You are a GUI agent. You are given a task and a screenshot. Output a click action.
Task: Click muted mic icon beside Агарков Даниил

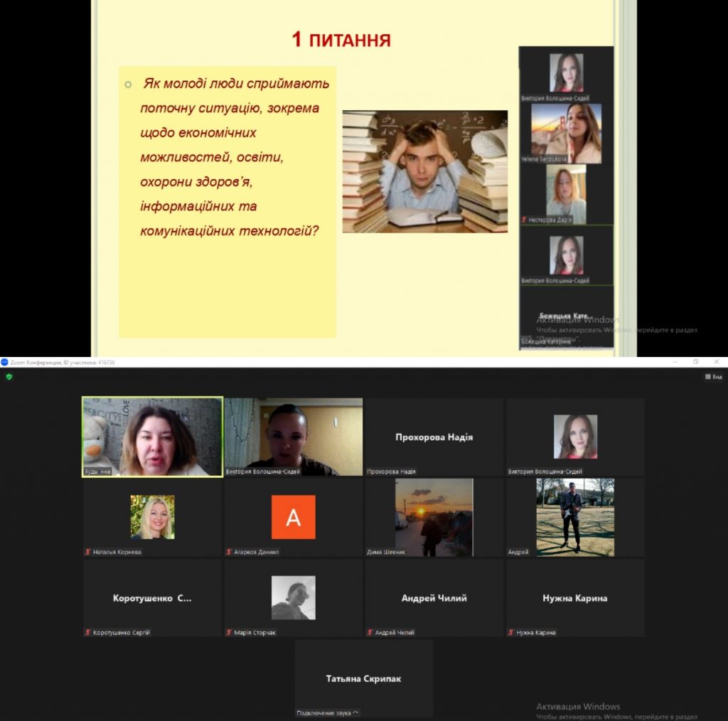[228, 552]
